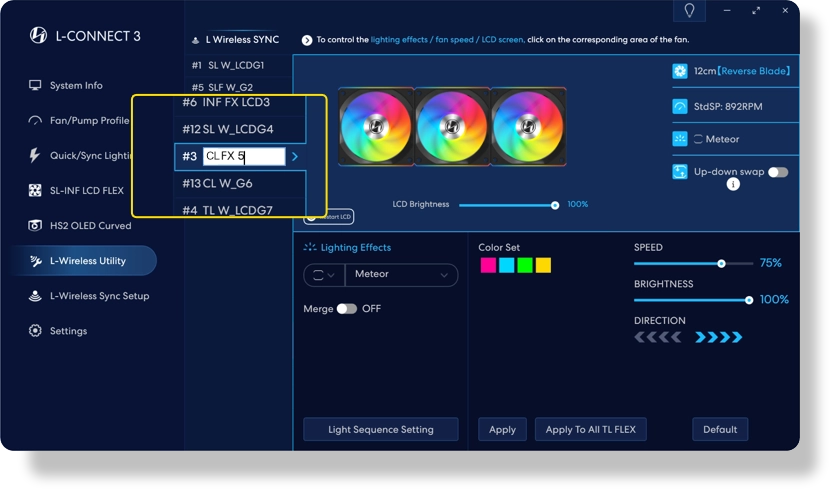
Task: Click the 75% speed value
Action: coord(770,263)
